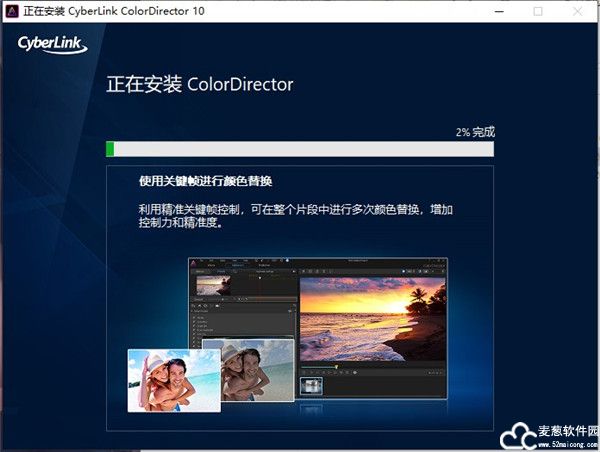This screenshot has height=452, width=600.
Task: Click the "2% 完成" progress text
Action: (475, 132)
